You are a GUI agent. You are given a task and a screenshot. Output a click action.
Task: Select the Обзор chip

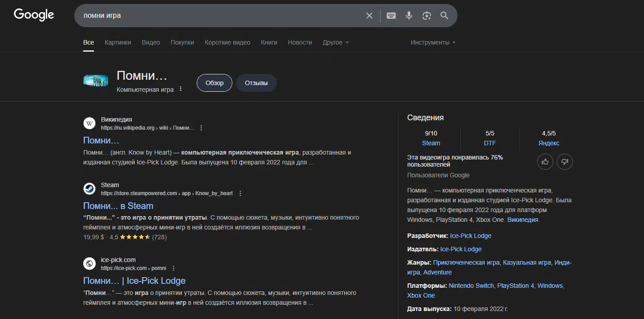coord(215,83)
